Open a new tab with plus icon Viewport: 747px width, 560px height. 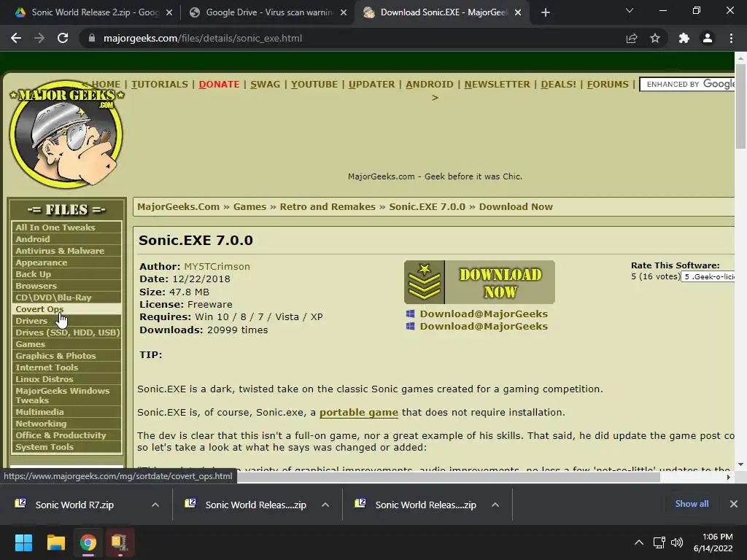(x=546, y=12)
